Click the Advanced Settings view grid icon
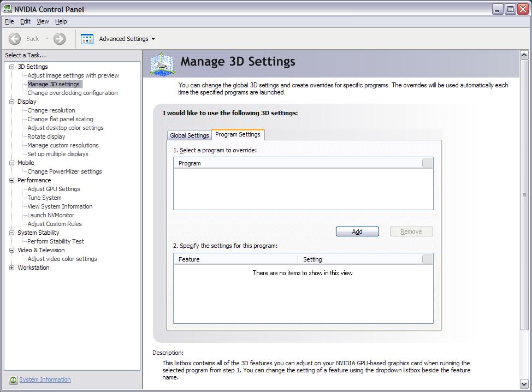 tap(87, 39)
